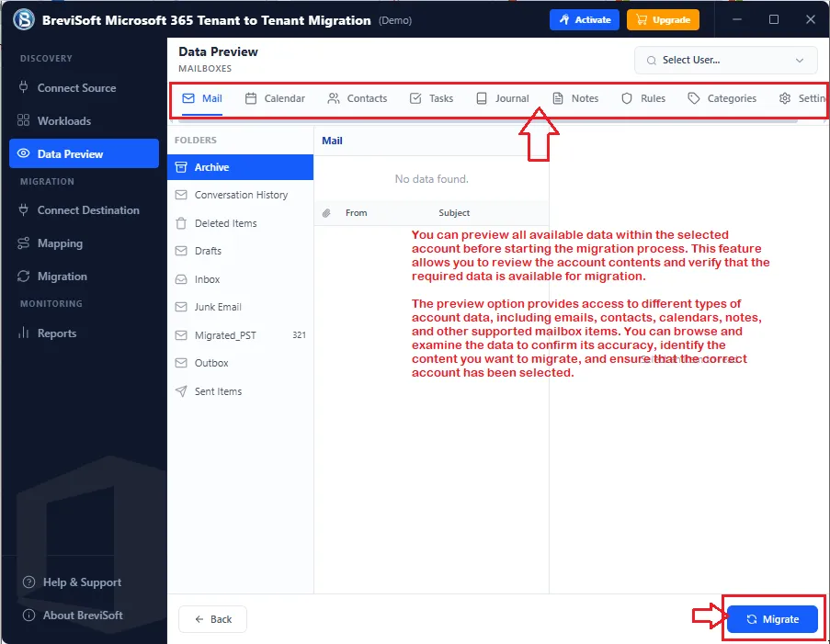Select the Conversation History folder
The image size is (830, 644).
coord(240,195)
